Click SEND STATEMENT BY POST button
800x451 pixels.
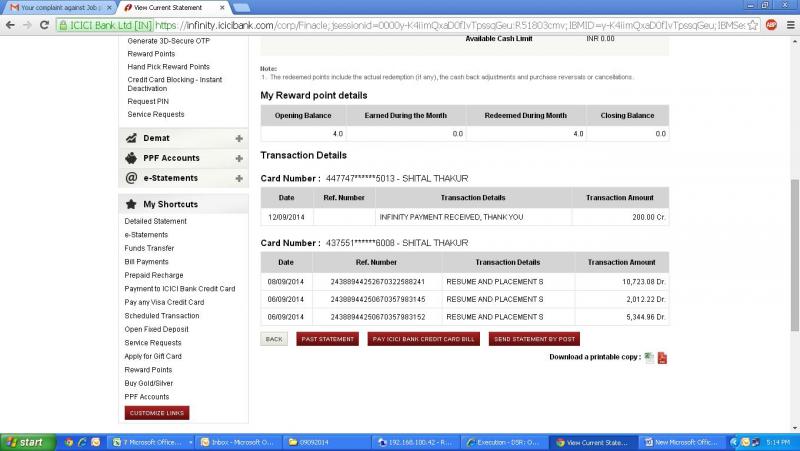coord(534,339)
